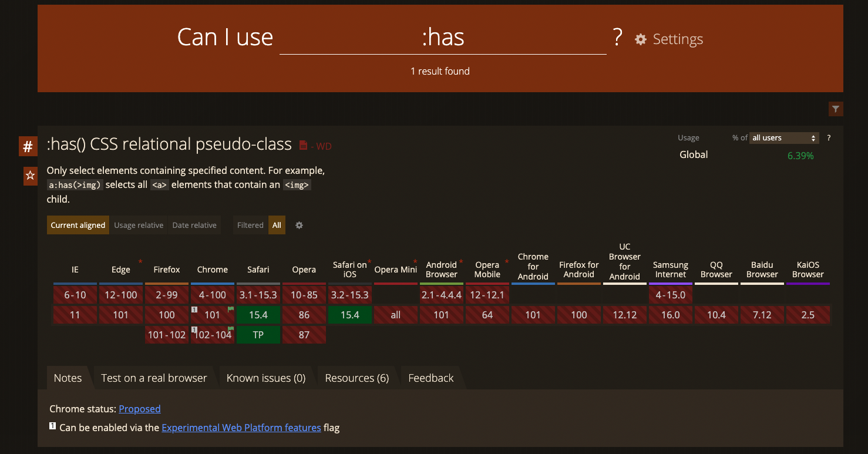Click the Samsung Internet column header
The image size is (868, 454).
(x=671, y=270)
